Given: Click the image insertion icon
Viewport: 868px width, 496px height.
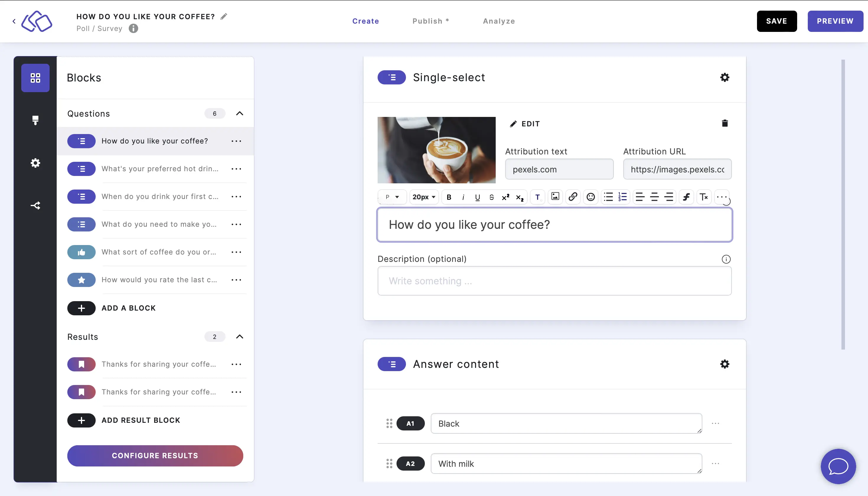Looking at the screenshot, I should pos(555,197).
